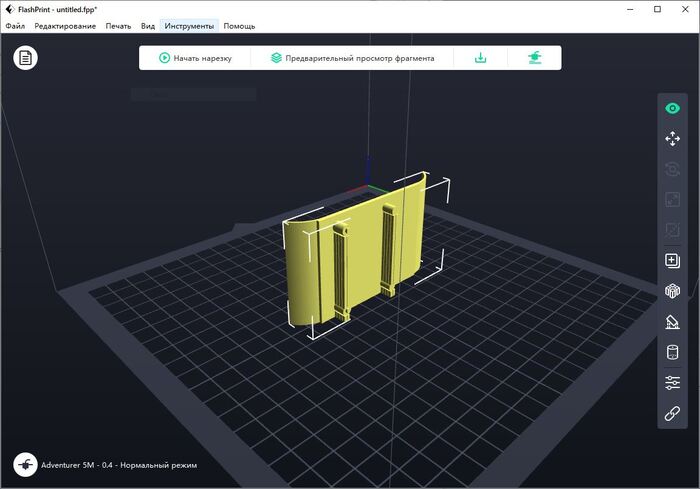Click Предварительный просмотр фрагмента button
Image resolution: width=700 pixels, height=489 pixels.
tap(352, 58)
